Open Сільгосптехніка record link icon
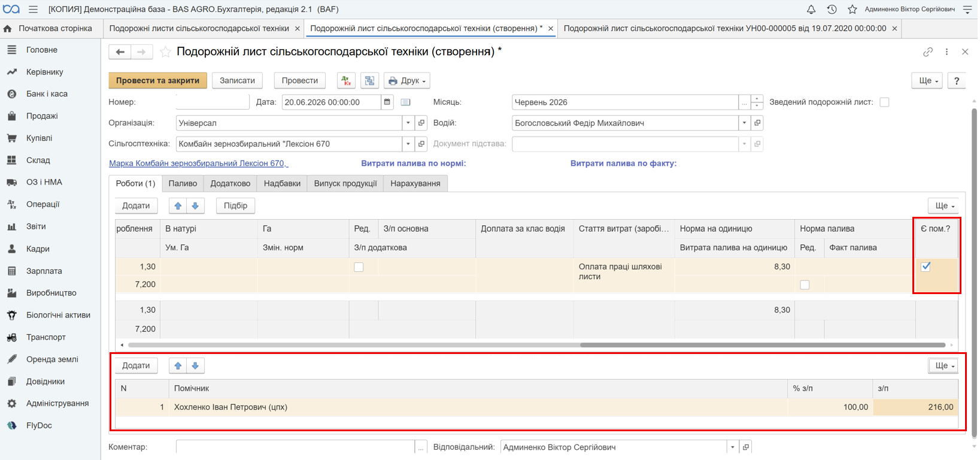 [x=421, y=144]
